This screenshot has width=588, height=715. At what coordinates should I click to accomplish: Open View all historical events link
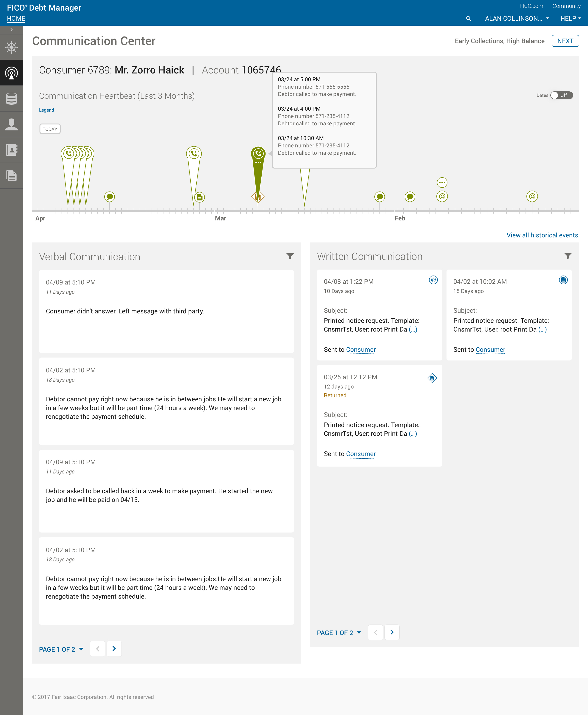542,235
